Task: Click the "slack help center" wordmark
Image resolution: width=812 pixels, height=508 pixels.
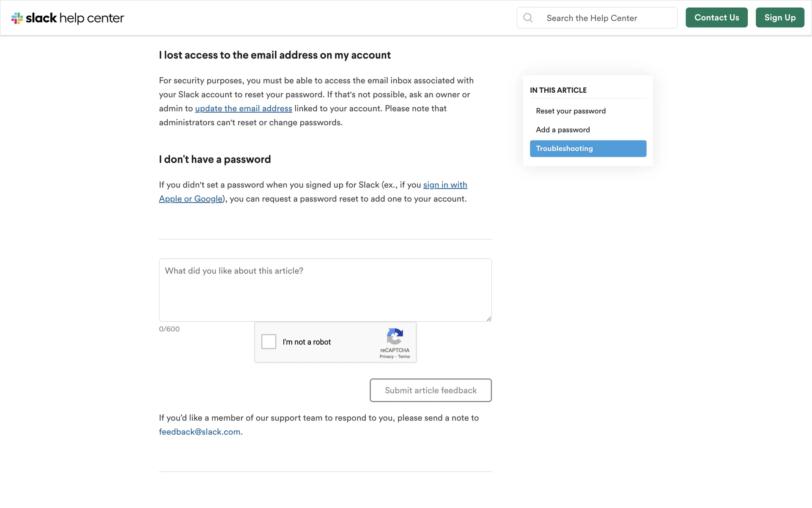Action: (x=75, y=18)
